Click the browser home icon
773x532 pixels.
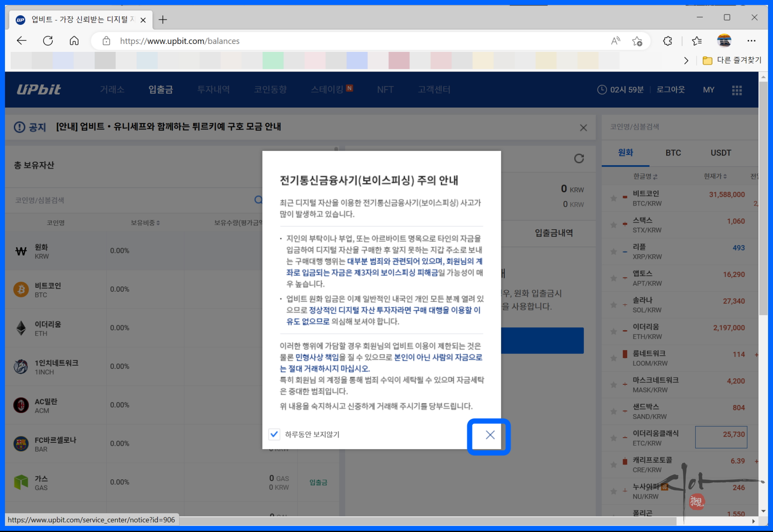74,41
